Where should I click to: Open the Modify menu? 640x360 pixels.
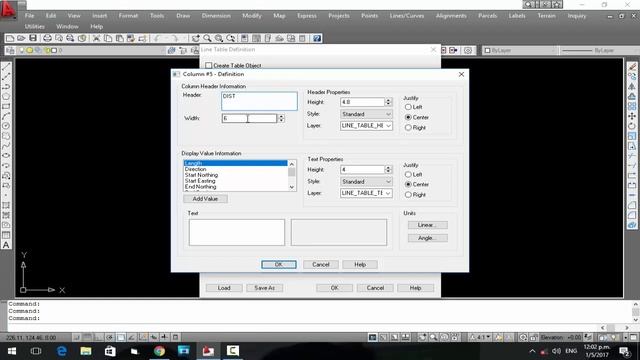coord(251,16)
